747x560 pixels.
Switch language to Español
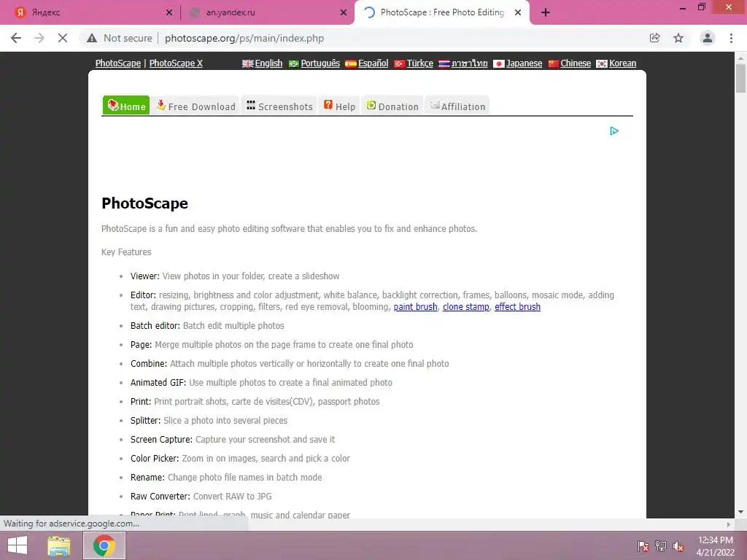coord(373,63)
